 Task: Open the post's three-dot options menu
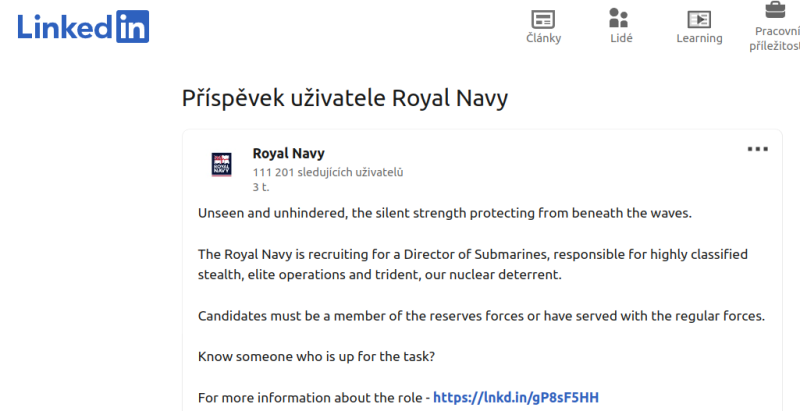tap(758, 150)
